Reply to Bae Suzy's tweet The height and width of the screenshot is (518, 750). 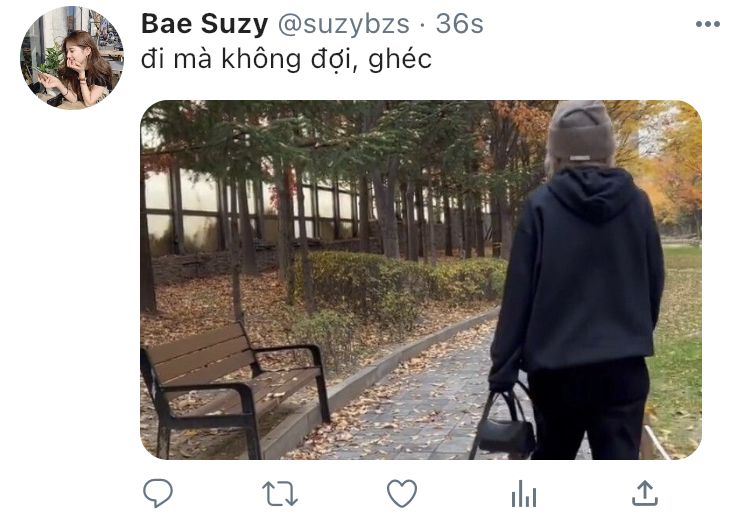point(158,493)
